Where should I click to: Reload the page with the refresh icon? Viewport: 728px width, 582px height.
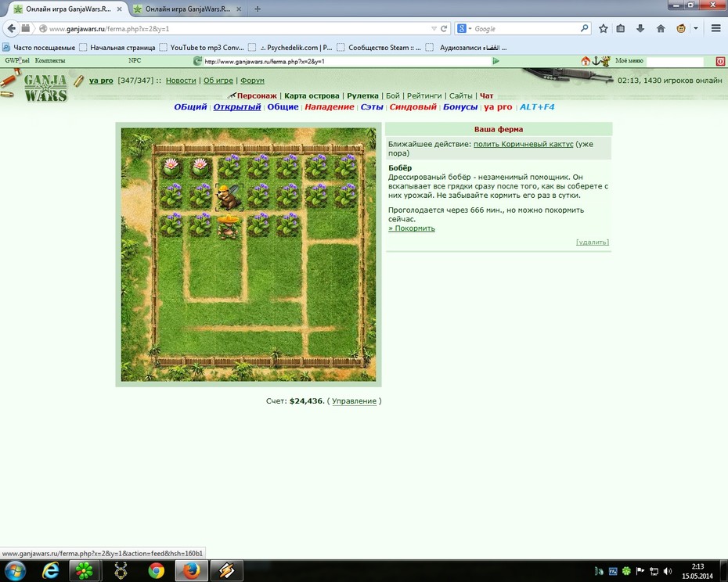click(444, 29)
